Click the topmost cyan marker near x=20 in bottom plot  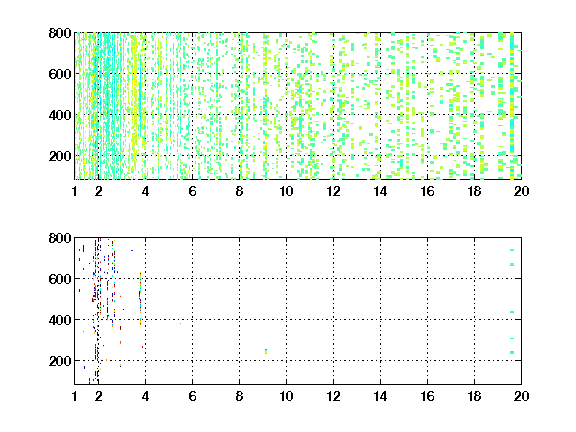tap(512, 250)
